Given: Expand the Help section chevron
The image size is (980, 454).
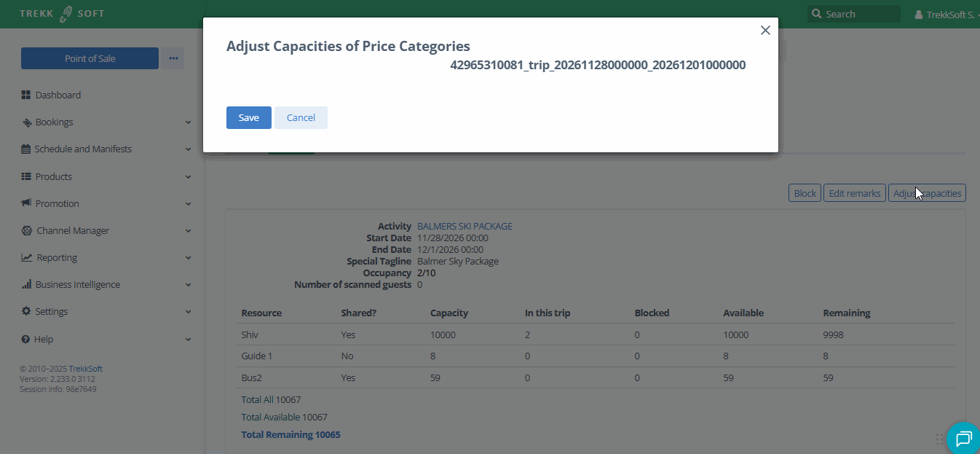Looking at the screenshot, I should [x=188, y=340].
